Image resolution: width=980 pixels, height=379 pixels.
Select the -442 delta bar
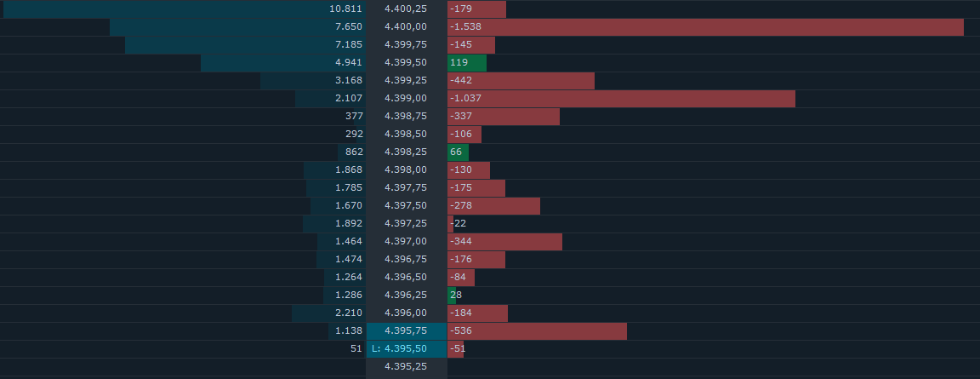[x=521, y=80]
